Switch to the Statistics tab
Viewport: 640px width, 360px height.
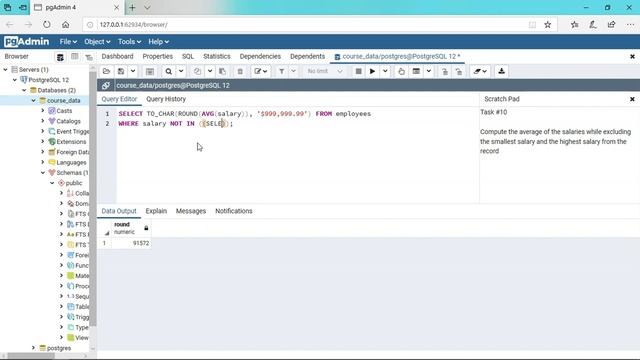[217, 56]
